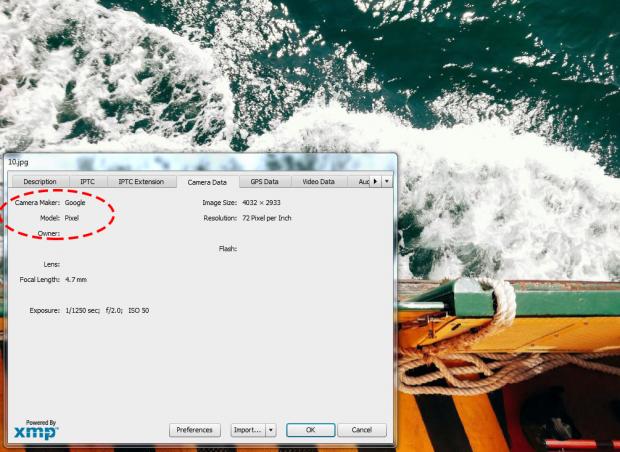Open the IPTC tab
The image size is (620, 452).
88,181
